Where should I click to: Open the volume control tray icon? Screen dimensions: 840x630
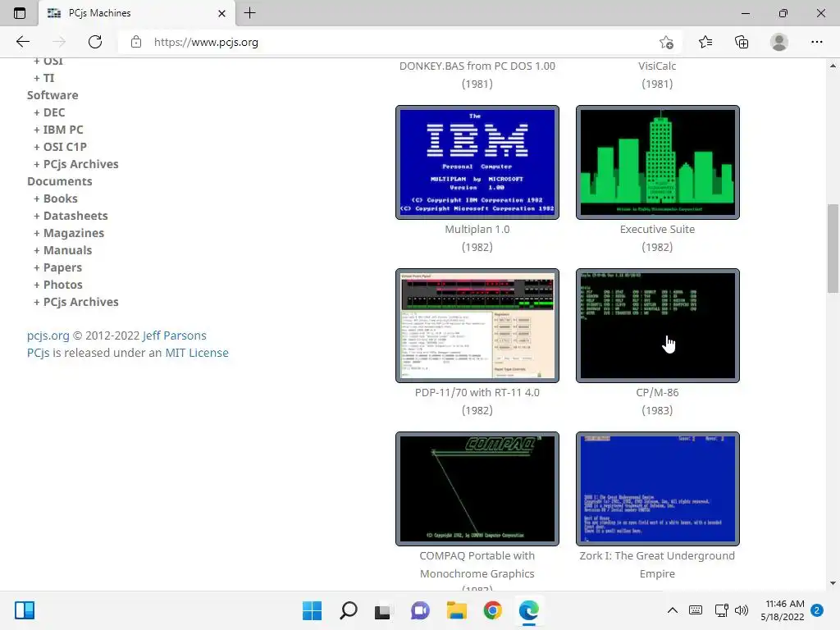point(742,610)
